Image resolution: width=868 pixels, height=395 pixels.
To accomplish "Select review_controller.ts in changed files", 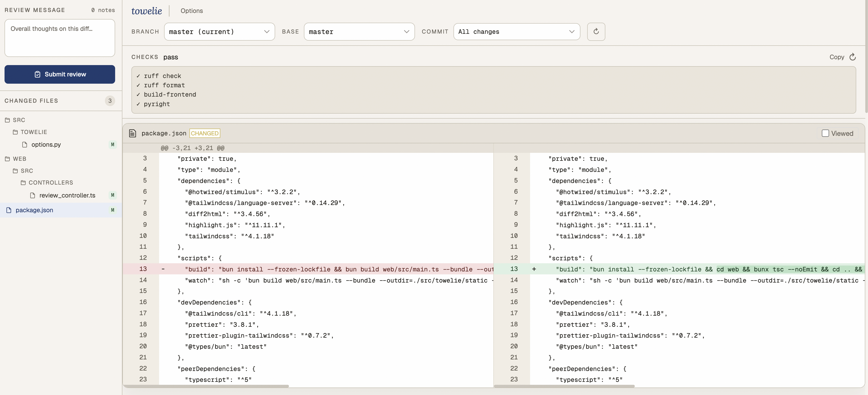I will pos(67,195).
